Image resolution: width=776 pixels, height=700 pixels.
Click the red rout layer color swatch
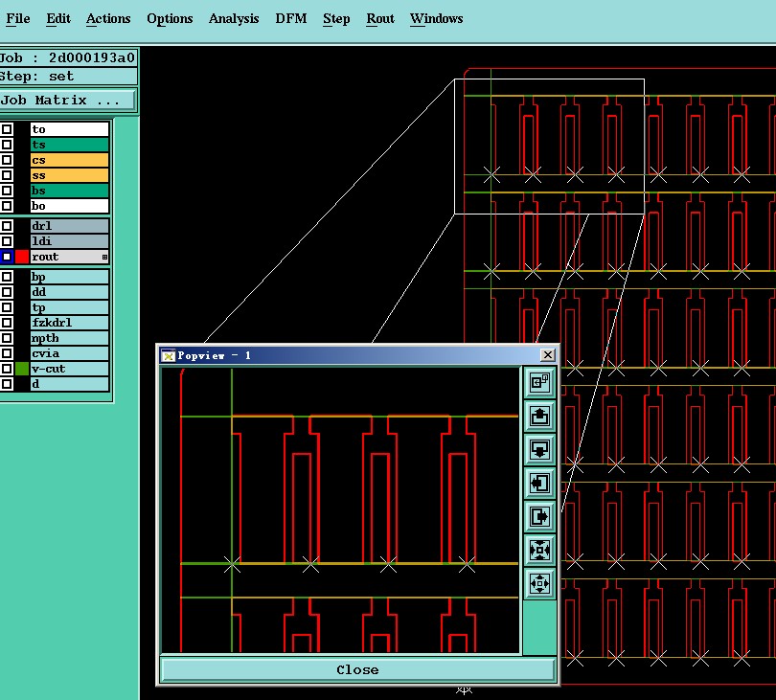pos(22,257)
